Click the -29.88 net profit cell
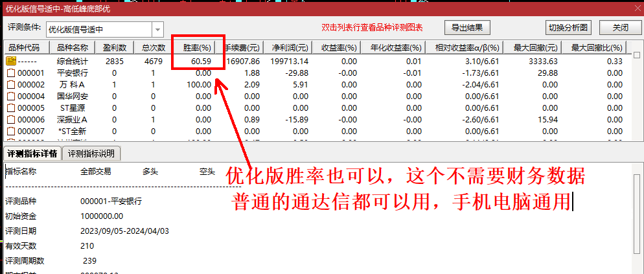 (x=296, y=74)
